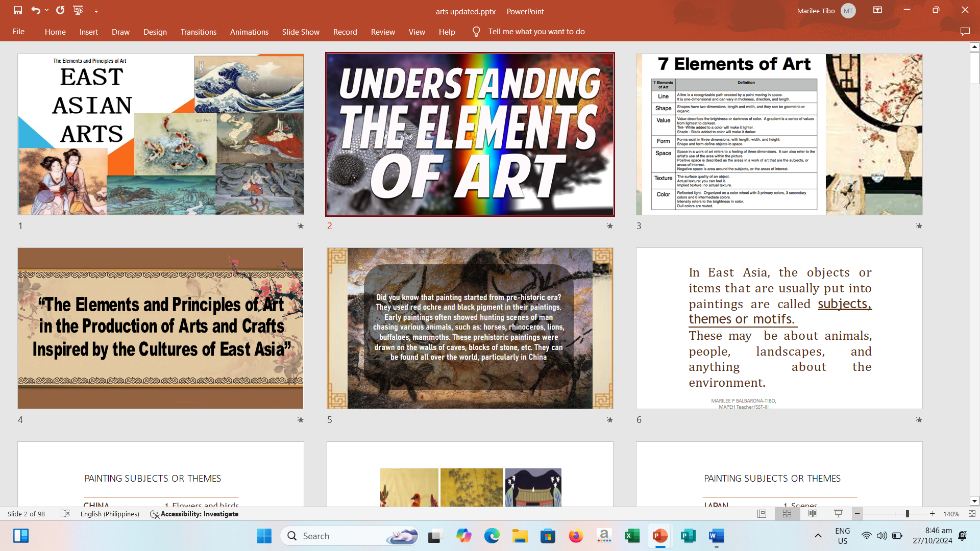Click the zoom in plus button
The height and width of the screenshot is (551, 980).
pos(933,514)
